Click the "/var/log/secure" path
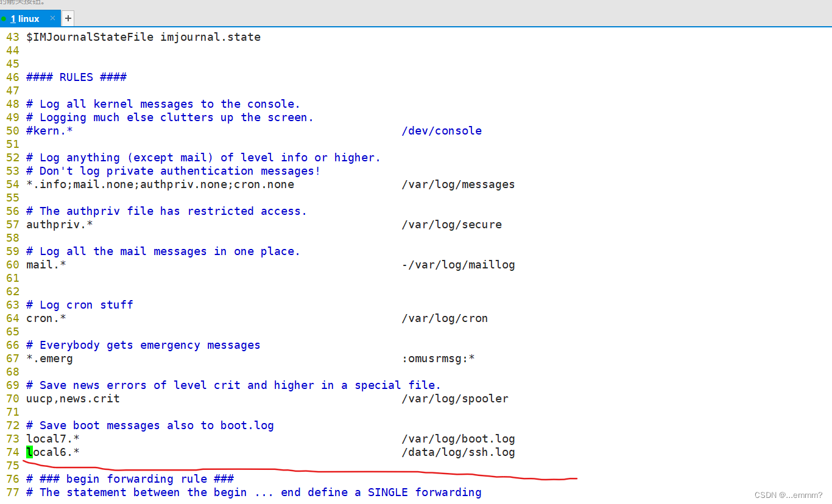This screenshot has width=832, height=504. pyautogui.click(x=452, y=225)
